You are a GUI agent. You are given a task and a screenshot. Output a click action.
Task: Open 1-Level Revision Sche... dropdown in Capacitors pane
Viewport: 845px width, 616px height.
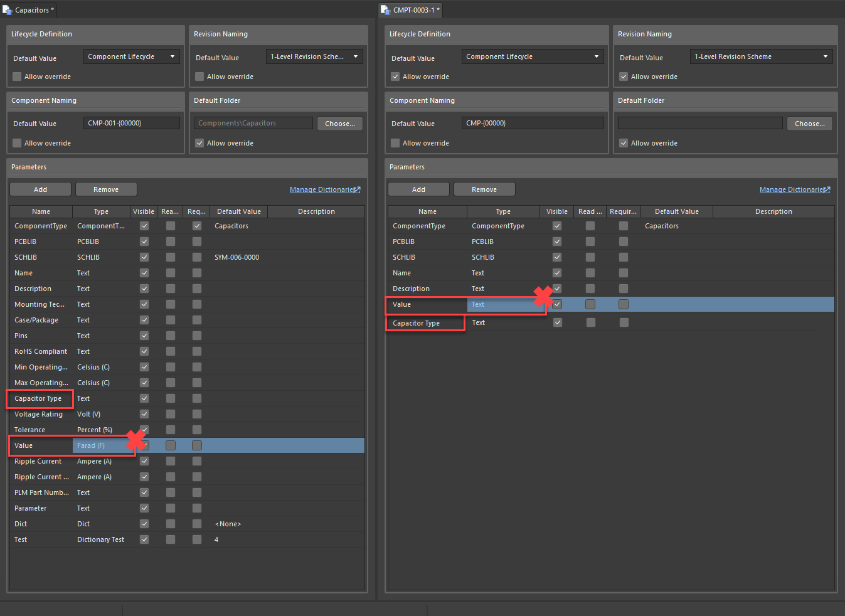coord(314,56)
